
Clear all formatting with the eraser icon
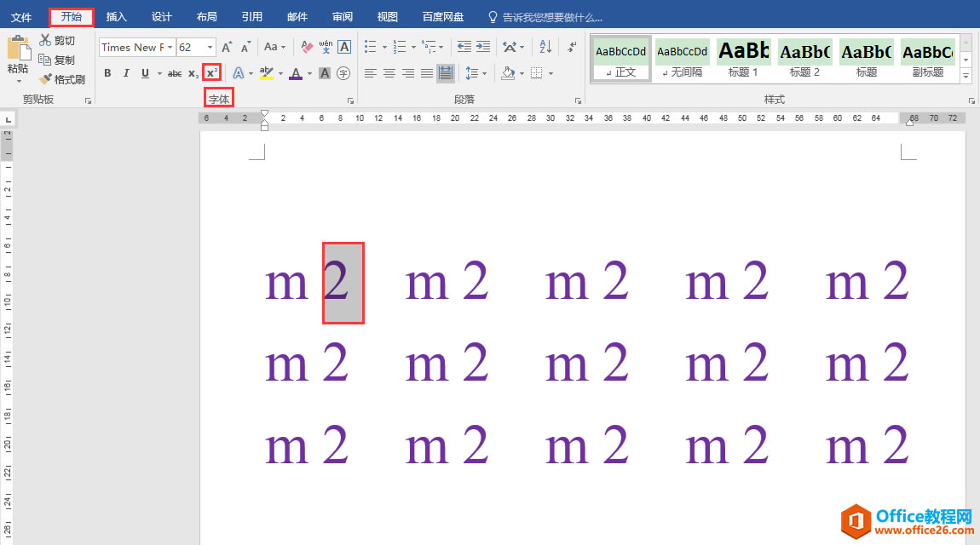[x=306, y=47]
